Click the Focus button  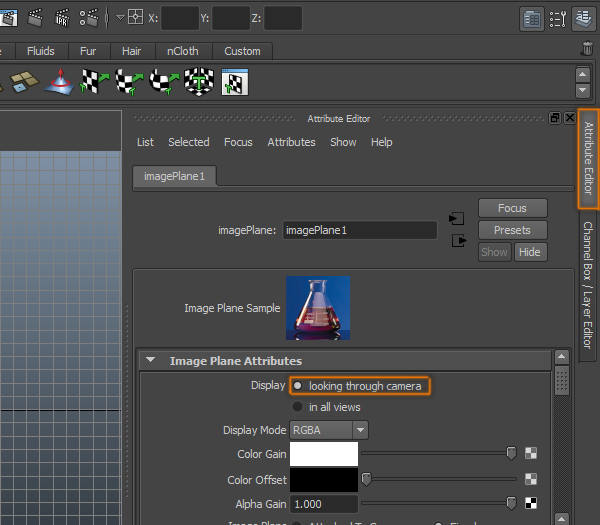[x=512, y=208]
